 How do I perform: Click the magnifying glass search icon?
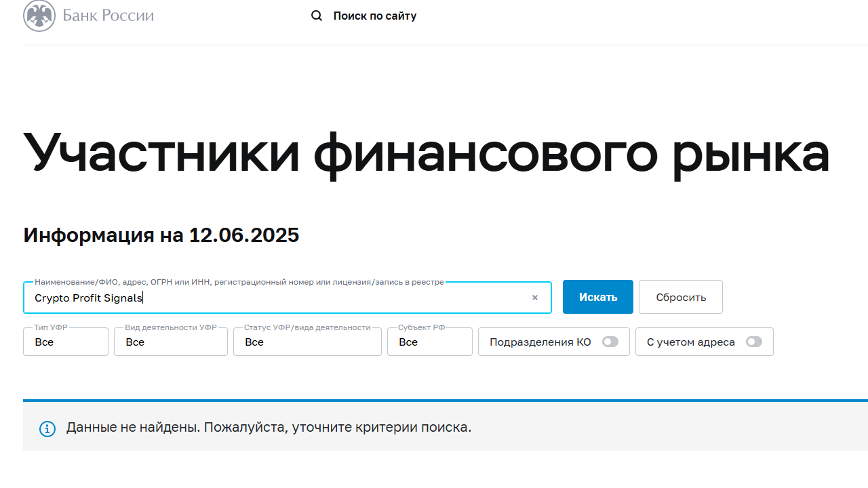[x=316, y=15]
